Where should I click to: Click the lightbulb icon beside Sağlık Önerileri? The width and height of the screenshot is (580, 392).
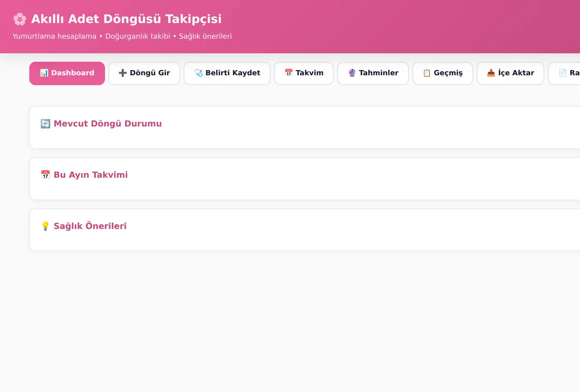45,226
